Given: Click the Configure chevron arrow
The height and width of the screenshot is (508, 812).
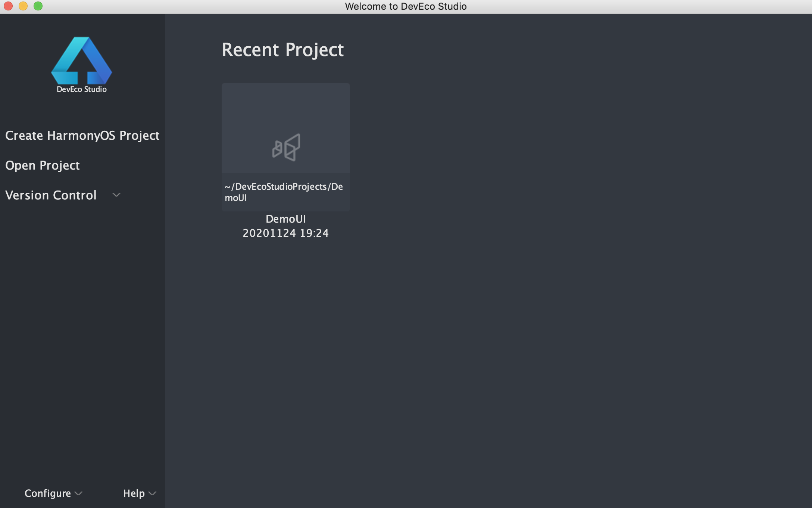Looking at the screenshot, I should pos(78,494).
